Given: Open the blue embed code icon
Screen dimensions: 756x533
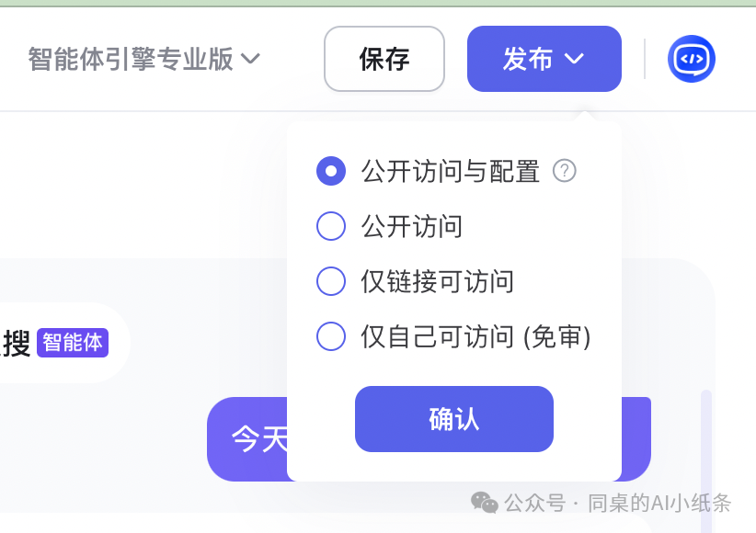Looking at the screenshot, I should tap(691, 58).
